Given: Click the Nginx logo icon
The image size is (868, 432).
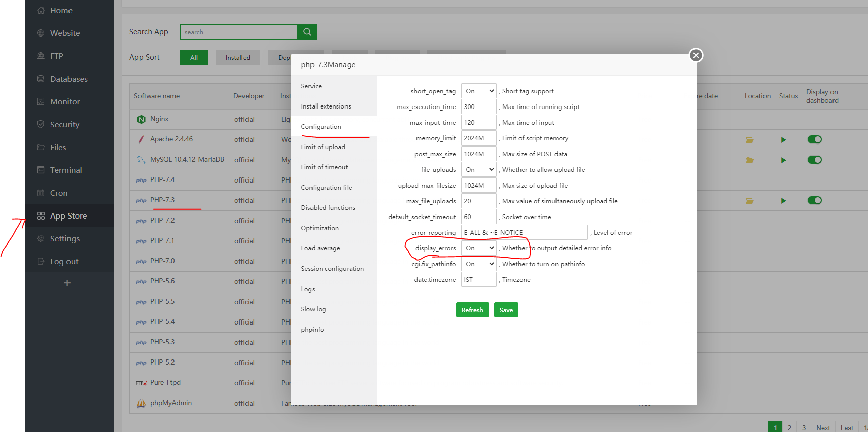Looking at the screenshot, I should coord(141,119).
